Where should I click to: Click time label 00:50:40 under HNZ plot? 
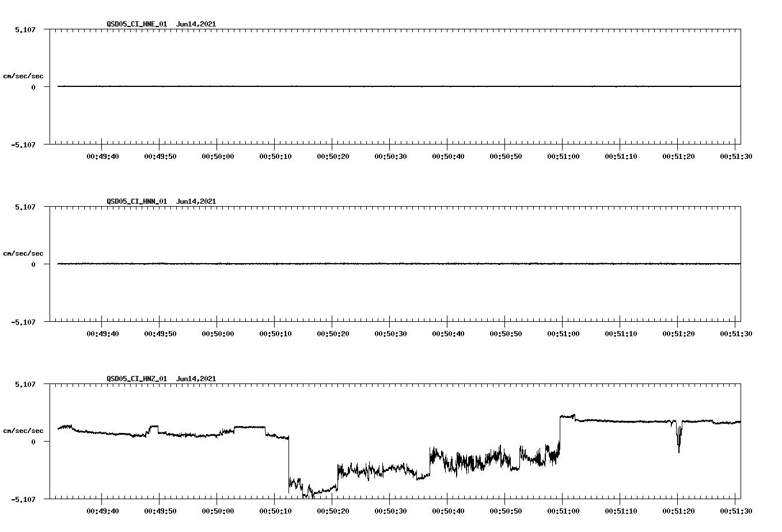[449, 511]
